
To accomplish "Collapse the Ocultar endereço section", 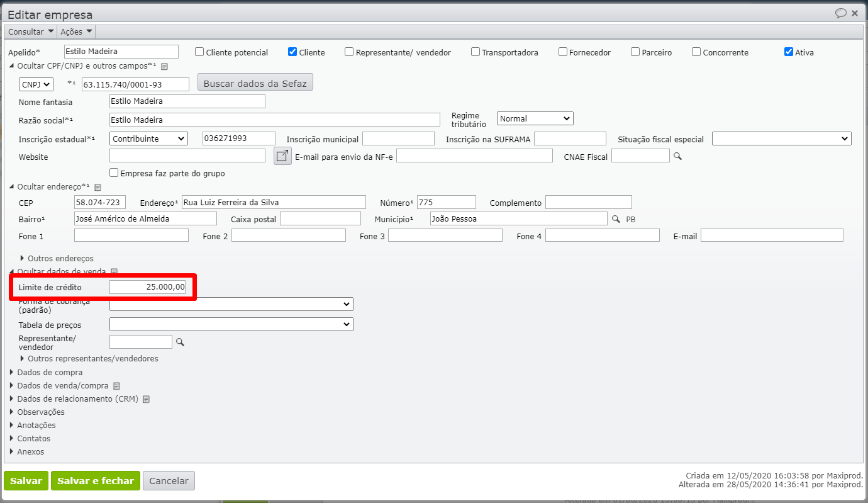I will (50, 187).
